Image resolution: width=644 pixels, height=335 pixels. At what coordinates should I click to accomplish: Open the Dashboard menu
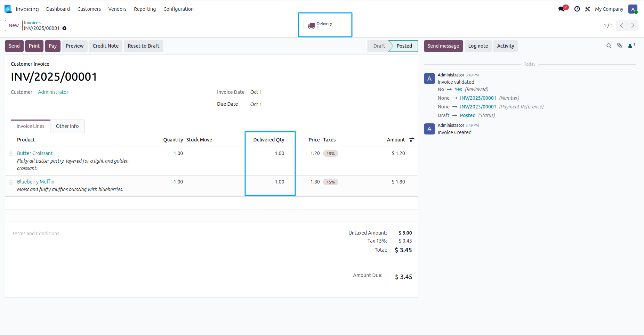(x=58, y=9)
